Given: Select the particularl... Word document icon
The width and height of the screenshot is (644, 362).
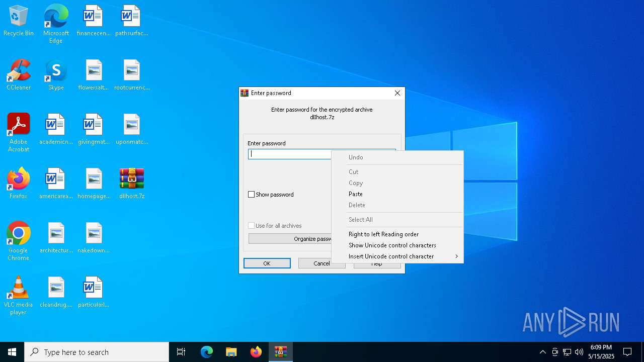Looking at the screenshot, I should click(x=94, y=293).
